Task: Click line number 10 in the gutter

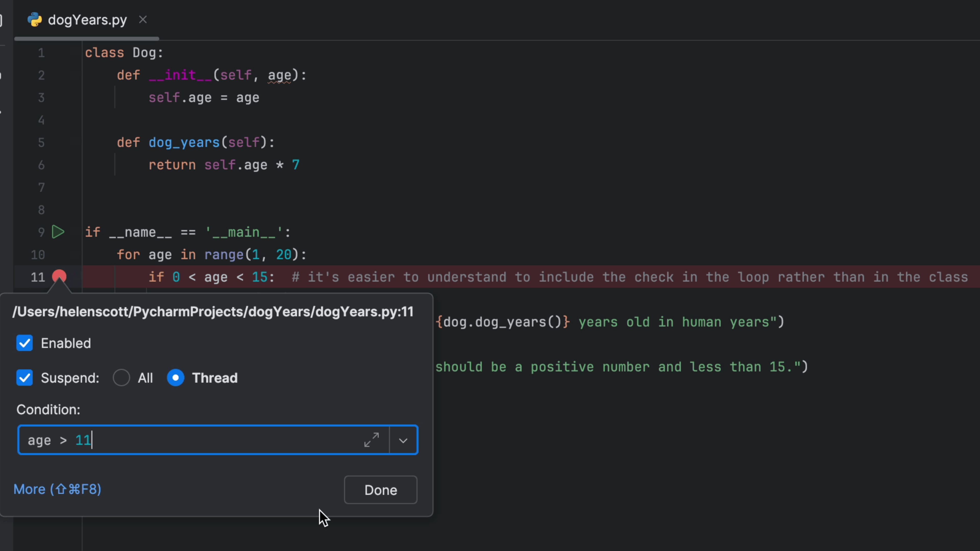Action: coord(38,254)
